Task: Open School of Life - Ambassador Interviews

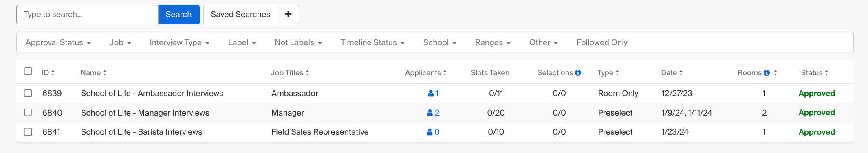Action: pos(152,93)
